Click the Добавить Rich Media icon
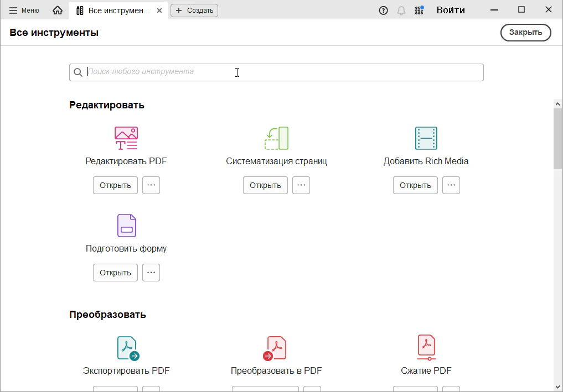This screenshot has width=563, height=392. tap(426, 138)
